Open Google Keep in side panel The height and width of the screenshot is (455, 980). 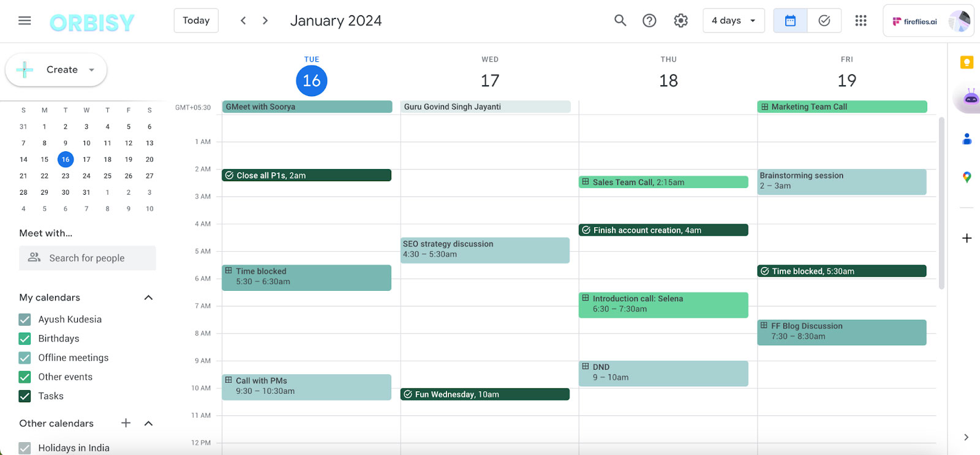click(967, 62)
